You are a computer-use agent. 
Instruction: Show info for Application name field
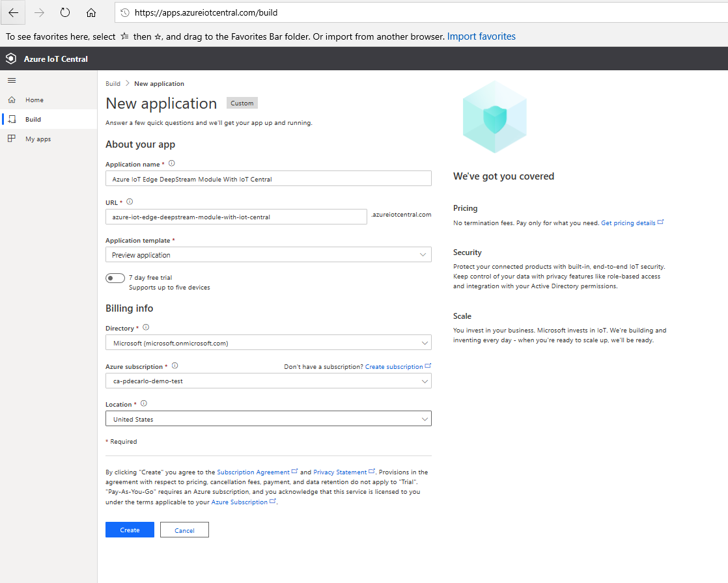[x=172, y=163]
